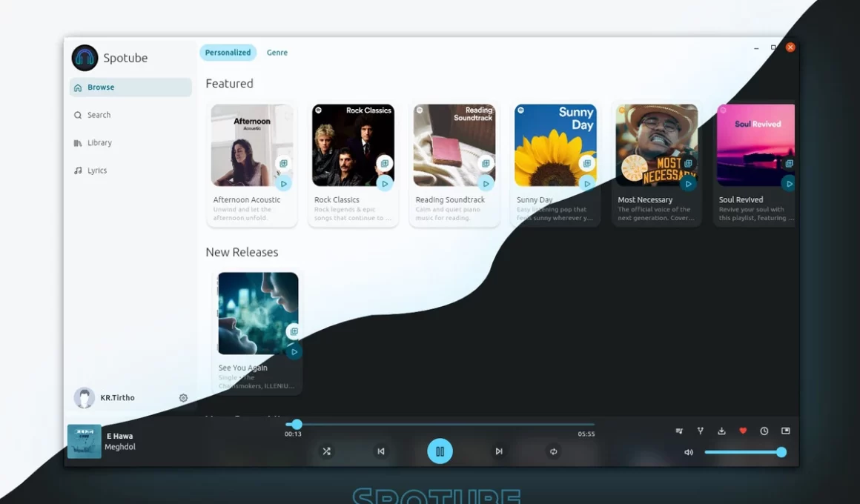The height and width of the screenshot is (504, 860).
Task: Play the Most Necessary playlist
Action: pos(688,184)
